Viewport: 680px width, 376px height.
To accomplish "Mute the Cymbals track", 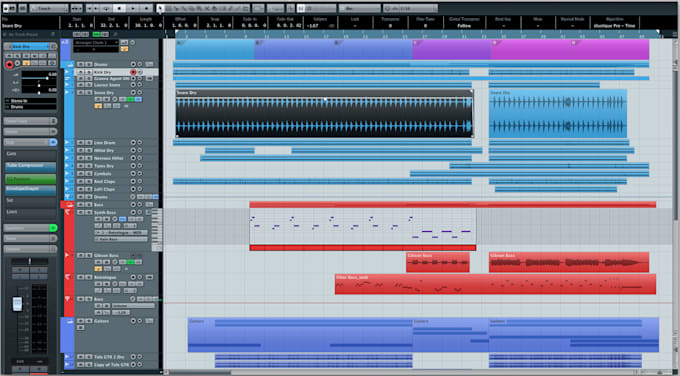I will click(x=81, y=173).
